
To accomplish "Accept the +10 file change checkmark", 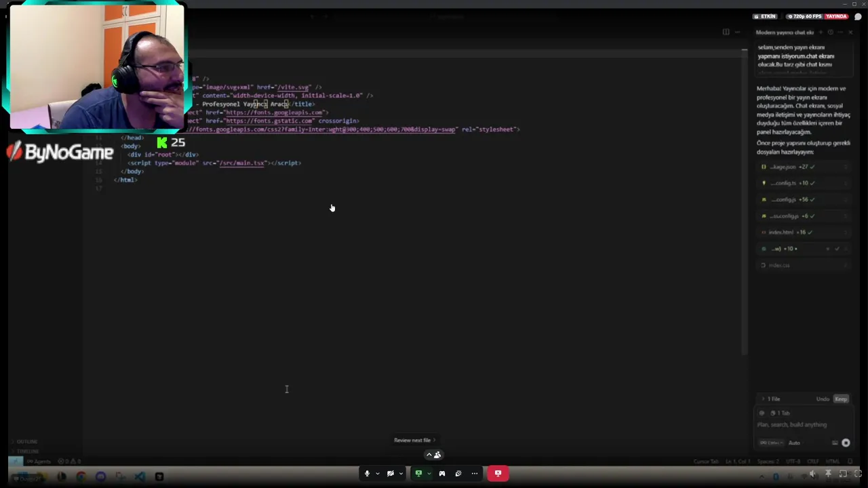I will pyautogui.click(x=837, y=249).
